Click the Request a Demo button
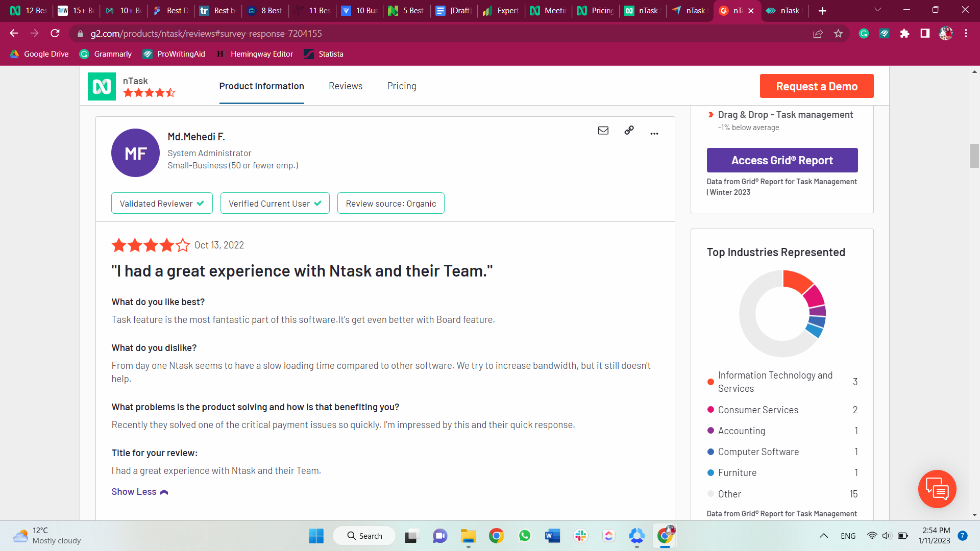980x551 pixels. coord(816,86)
